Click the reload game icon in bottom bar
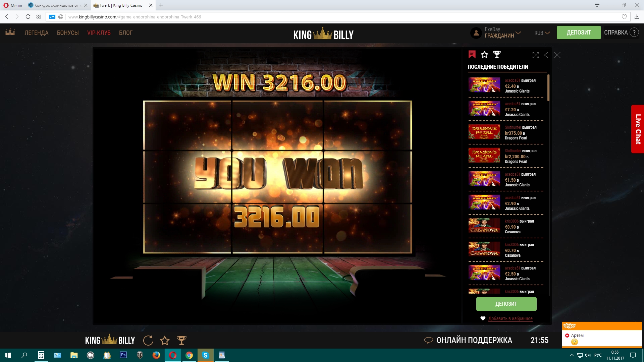The image size is (644, 362). [x=148, y=340]
